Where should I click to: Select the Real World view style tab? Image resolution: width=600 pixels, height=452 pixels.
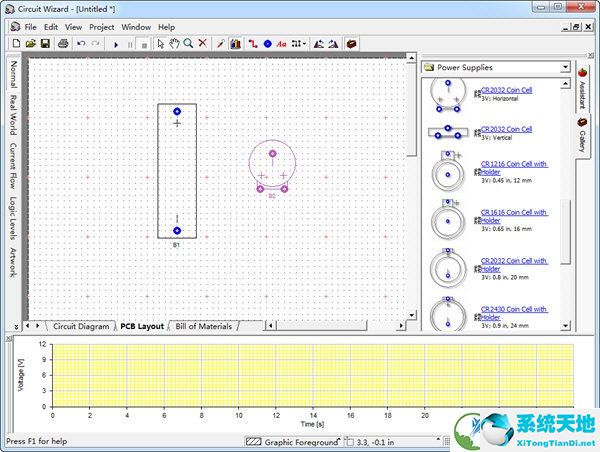(14, 115)
